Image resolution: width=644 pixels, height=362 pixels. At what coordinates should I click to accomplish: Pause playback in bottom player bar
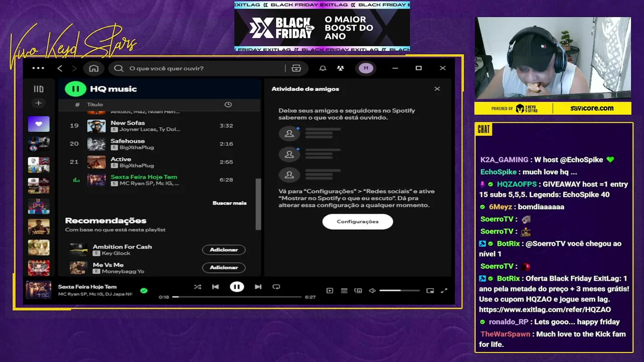point(236,287)
